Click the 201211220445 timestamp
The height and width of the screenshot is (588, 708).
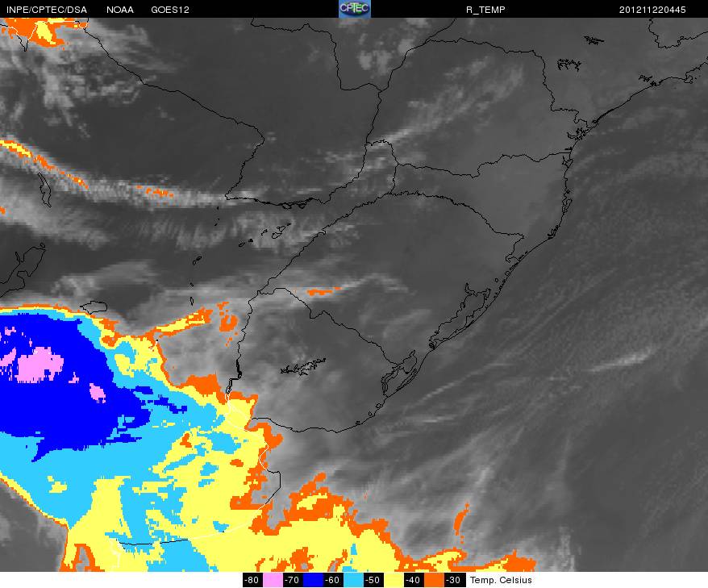(652, 10)
